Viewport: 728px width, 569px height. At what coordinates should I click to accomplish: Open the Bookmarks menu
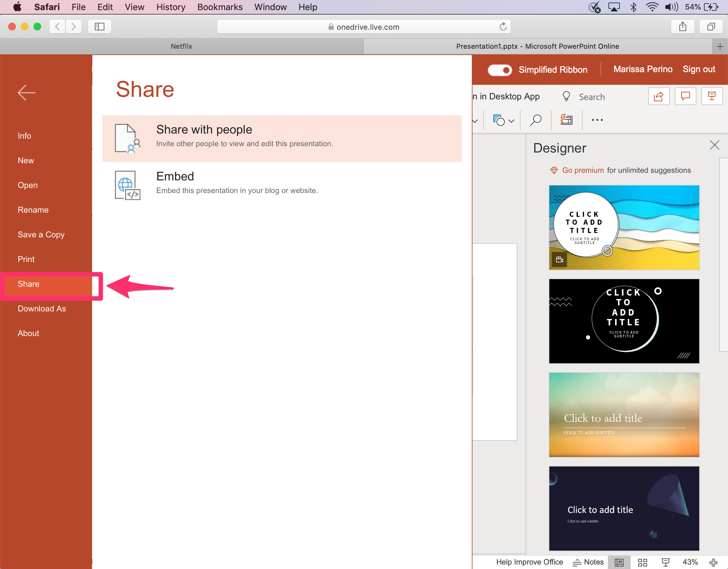pos(220,7)
